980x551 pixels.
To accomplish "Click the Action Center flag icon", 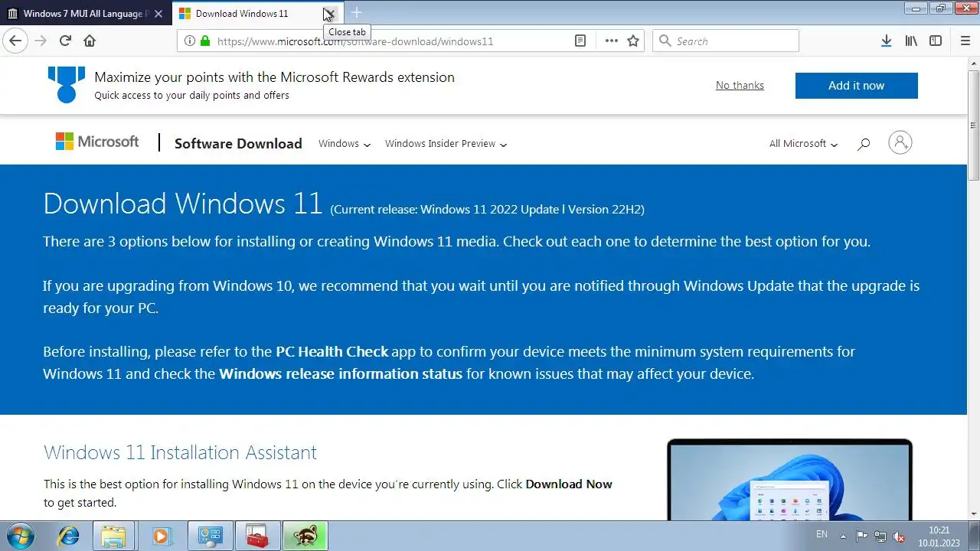I will (861, 536).
